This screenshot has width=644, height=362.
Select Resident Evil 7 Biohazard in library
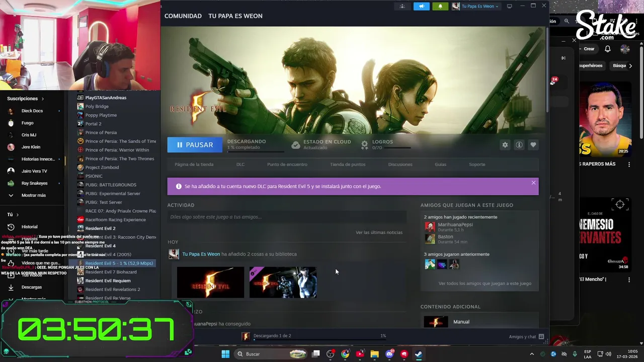point(111,272)
